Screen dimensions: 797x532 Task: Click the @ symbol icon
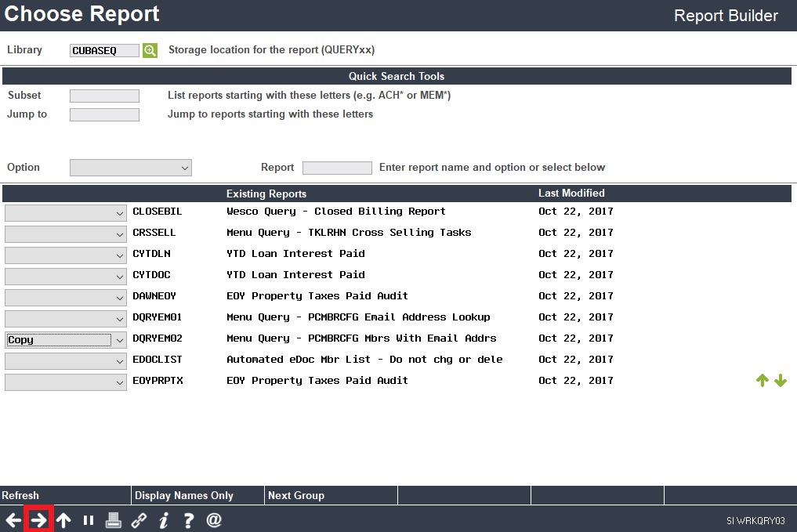(214, 519)
